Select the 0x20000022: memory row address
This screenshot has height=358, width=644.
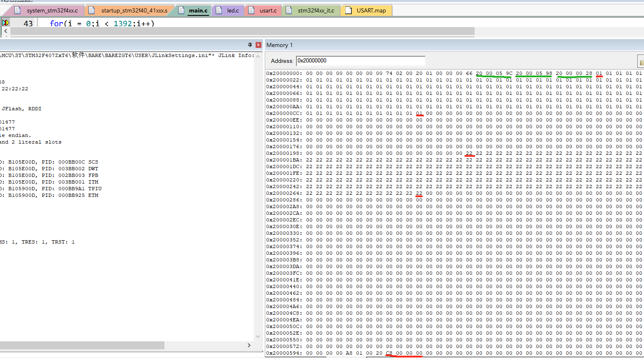[284, 80]
